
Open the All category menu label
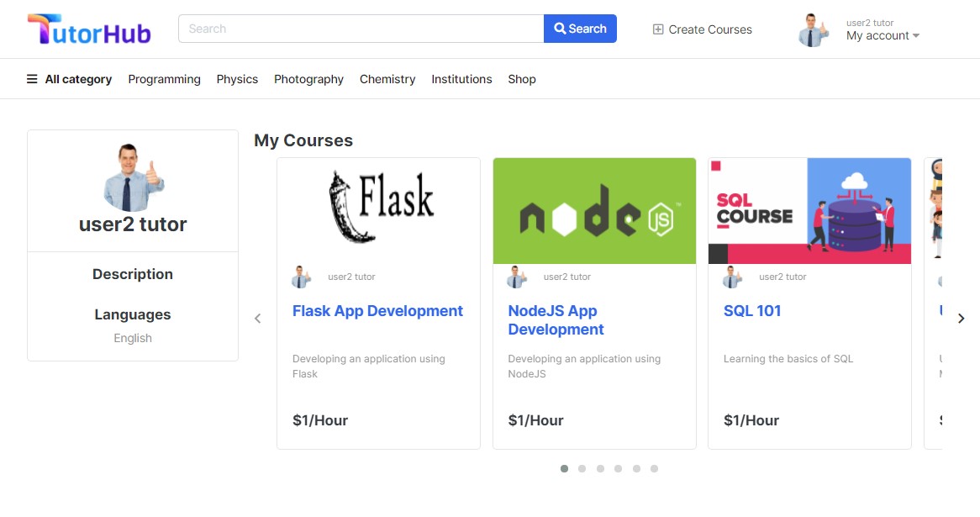point(78,79)
